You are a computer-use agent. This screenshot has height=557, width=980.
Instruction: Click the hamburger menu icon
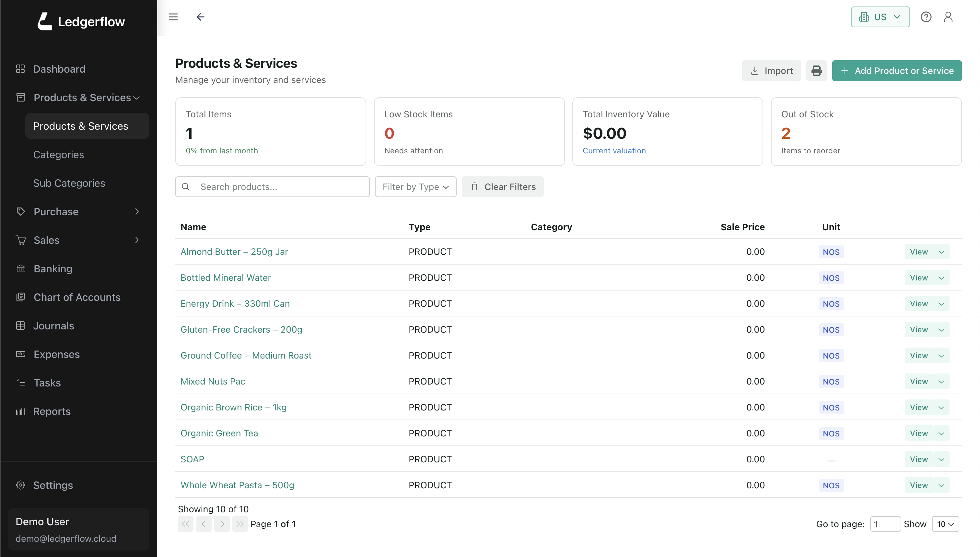[x=173, y=17]
